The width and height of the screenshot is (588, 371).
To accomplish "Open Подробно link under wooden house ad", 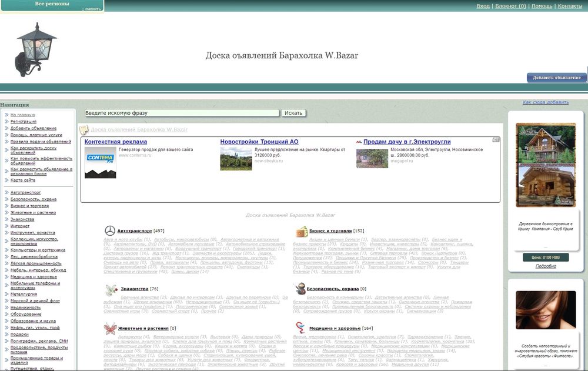I will 546,266.
